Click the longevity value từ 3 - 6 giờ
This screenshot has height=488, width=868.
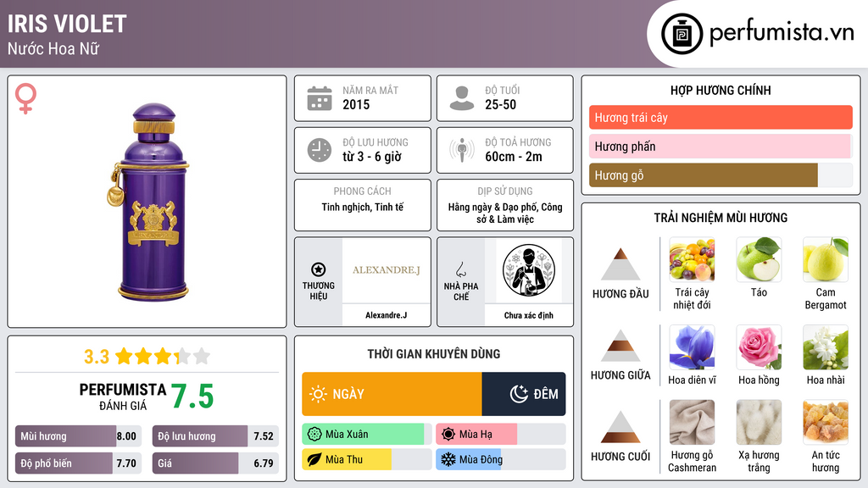pos(372,157)
